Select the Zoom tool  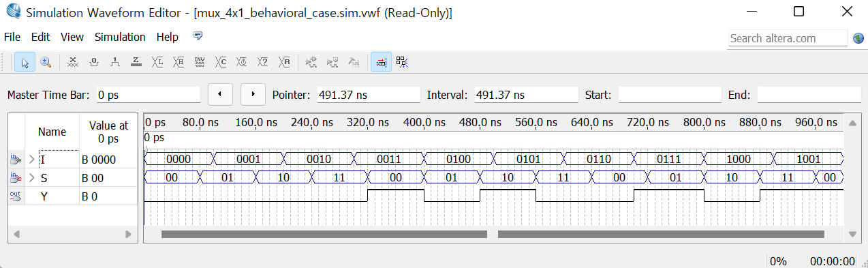(46, 62)
